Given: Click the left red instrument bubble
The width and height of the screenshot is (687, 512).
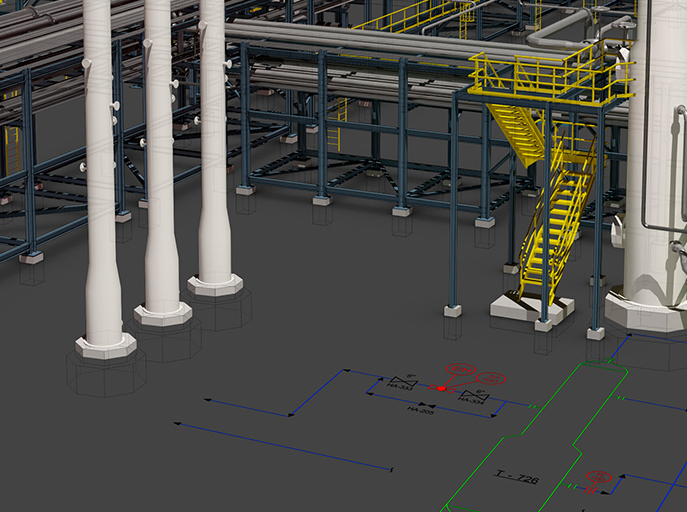Looking at the screenshot, I should click(458, 369).
